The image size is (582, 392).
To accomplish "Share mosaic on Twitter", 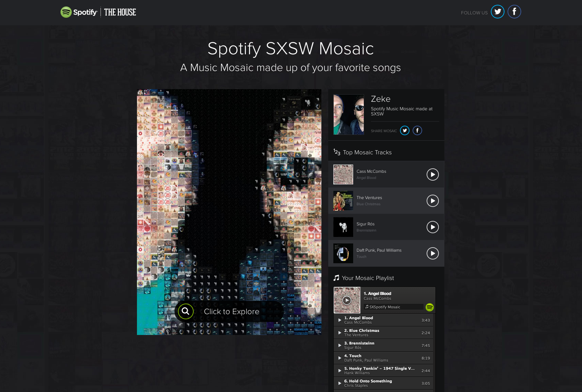I will click(405, 130).
